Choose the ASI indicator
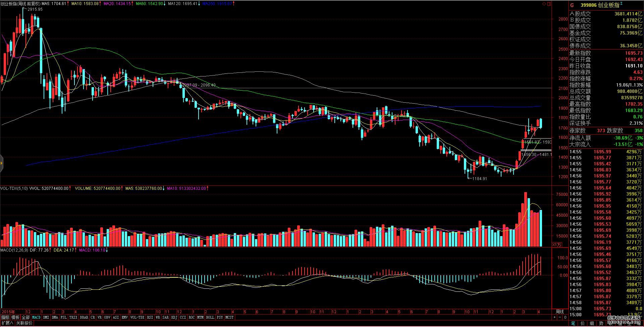The width and height of the screenshot is (644, 327). point(116,317)
